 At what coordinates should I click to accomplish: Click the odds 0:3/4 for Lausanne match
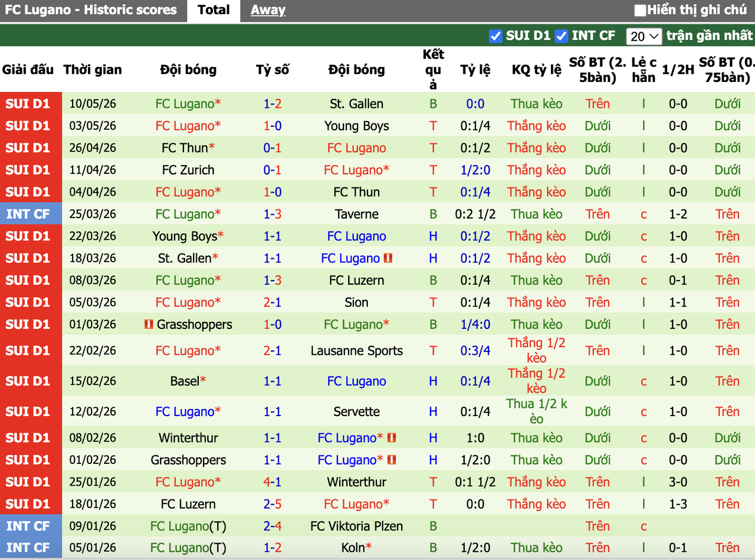[475, 351]
